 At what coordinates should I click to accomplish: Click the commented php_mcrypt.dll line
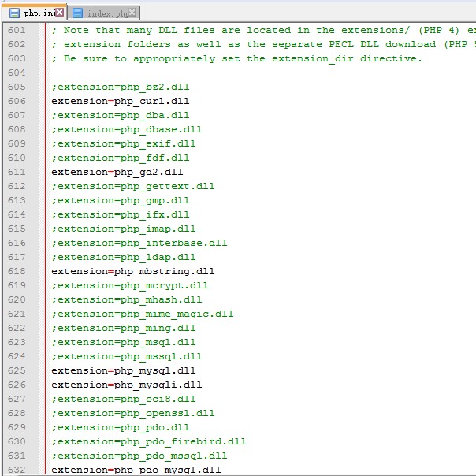pos(129,286)
